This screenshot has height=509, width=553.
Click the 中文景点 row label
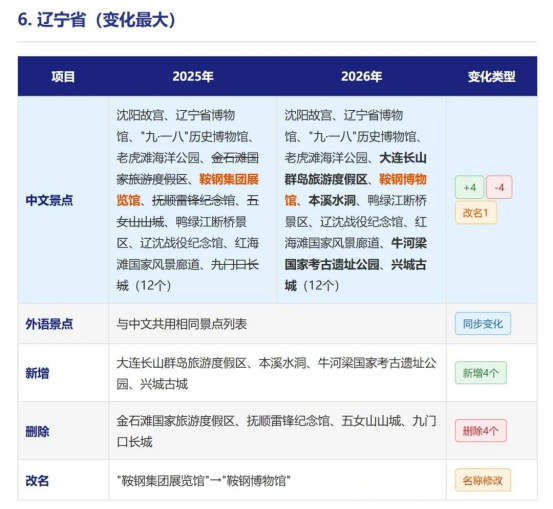(49, 200)
